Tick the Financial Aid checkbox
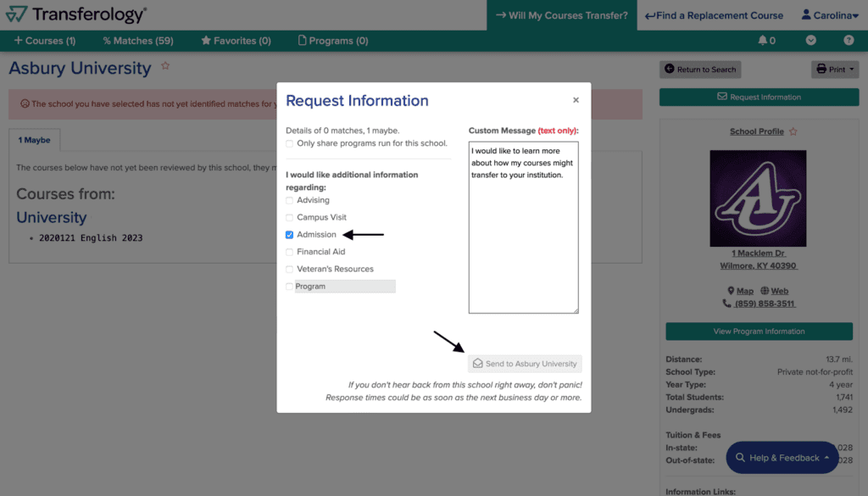868x496 pixels. click(290, 252)
